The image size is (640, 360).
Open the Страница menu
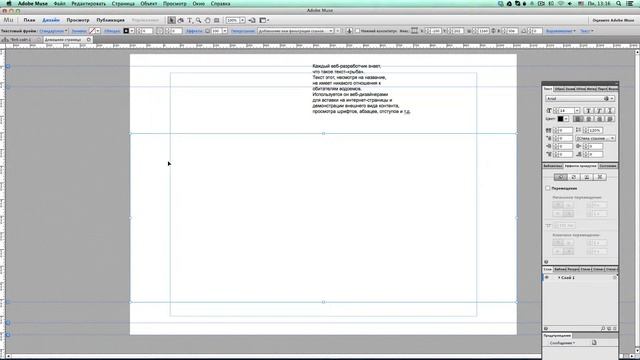pyautogui.click(x=123, y=3)
